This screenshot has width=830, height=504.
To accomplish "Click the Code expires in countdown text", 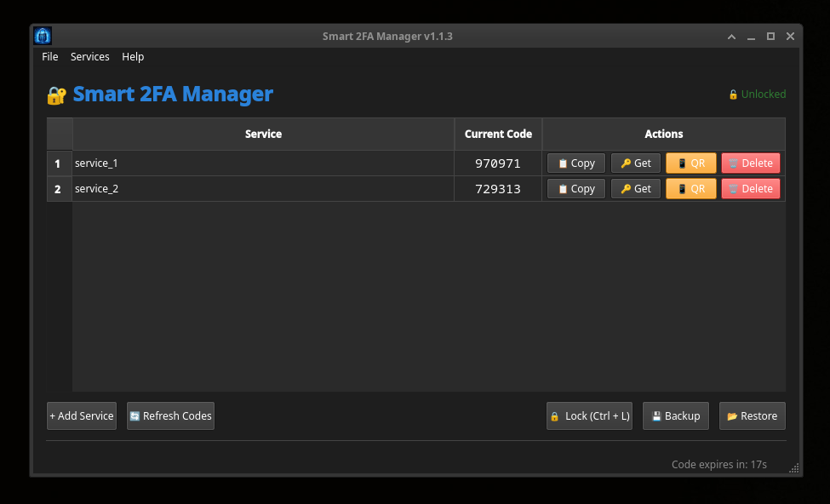I will 718,464.
